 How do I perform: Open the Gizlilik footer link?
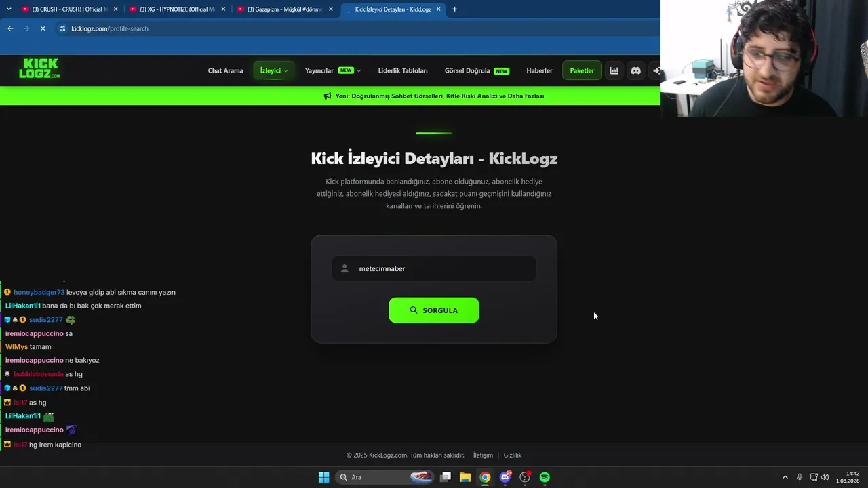(x=513, y=455)
